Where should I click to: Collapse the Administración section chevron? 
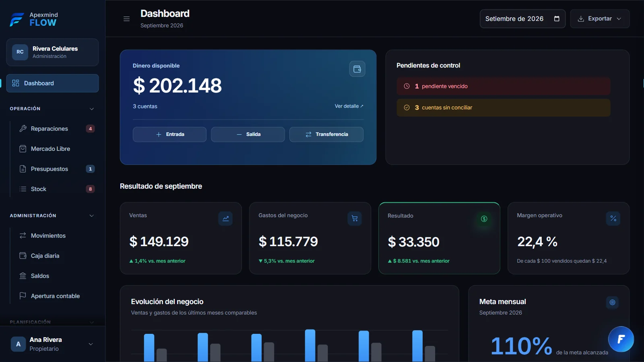[x=92, y=216]
